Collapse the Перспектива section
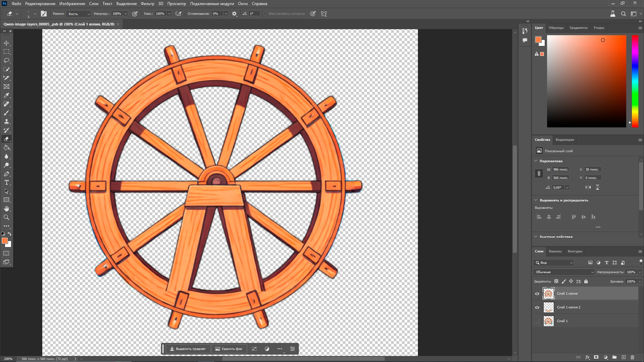This screenshot has width=644, height=362. point(536,161)
